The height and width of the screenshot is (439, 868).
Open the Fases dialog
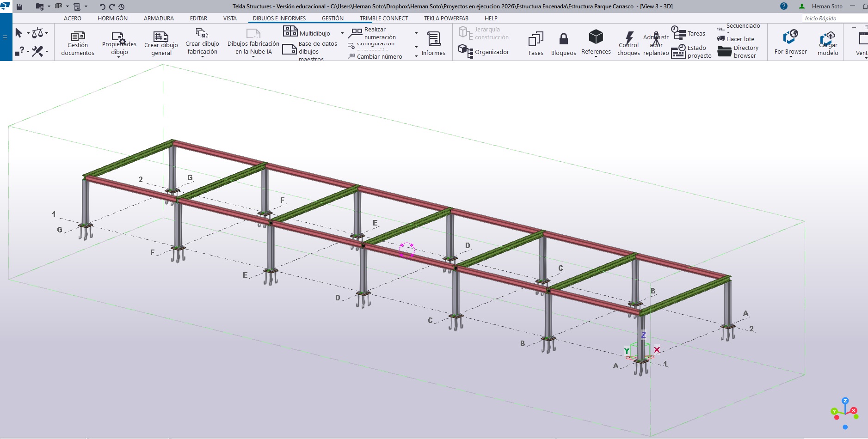click(x=536, y=43)
